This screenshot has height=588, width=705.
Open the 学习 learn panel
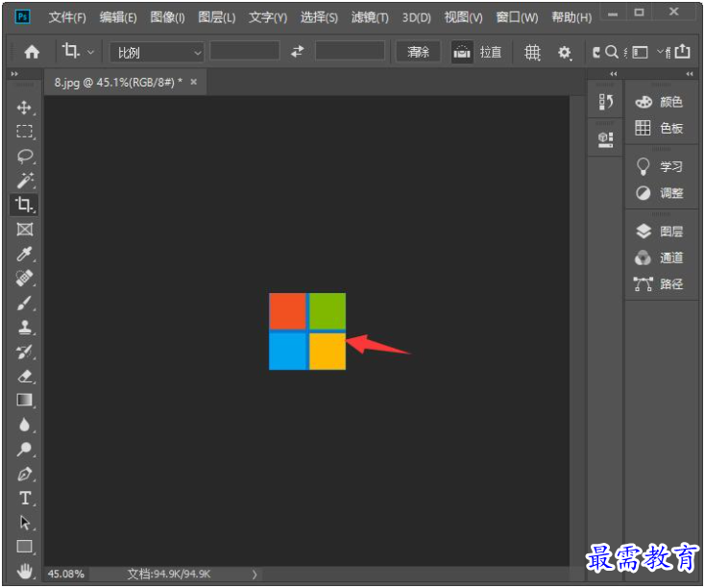(x=660, y=166)
